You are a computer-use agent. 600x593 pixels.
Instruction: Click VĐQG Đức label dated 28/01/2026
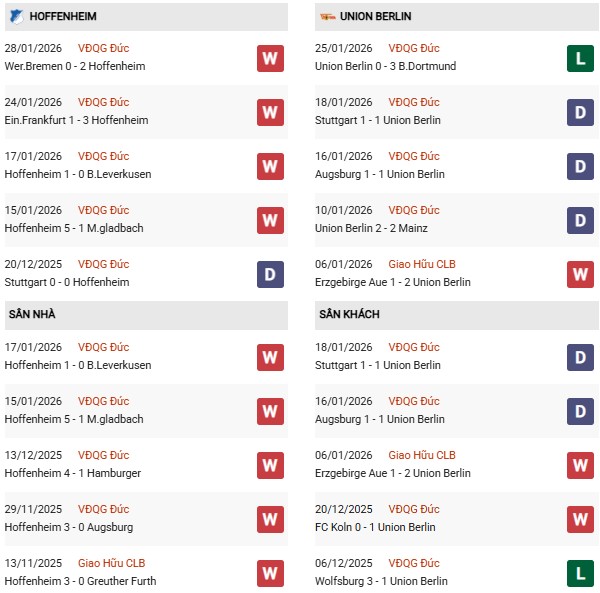[x=104, y=48]
